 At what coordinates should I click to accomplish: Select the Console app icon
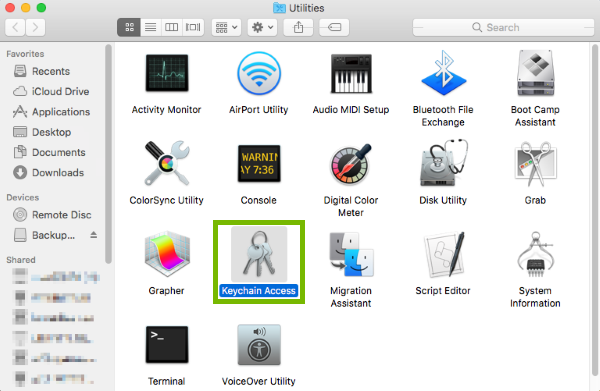click(x=259, y=164)
